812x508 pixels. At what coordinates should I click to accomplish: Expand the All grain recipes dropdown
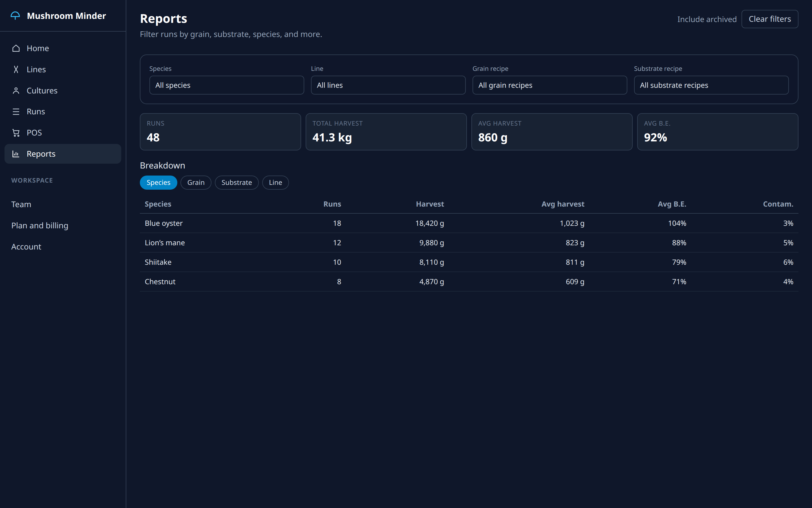click(550, 85)
